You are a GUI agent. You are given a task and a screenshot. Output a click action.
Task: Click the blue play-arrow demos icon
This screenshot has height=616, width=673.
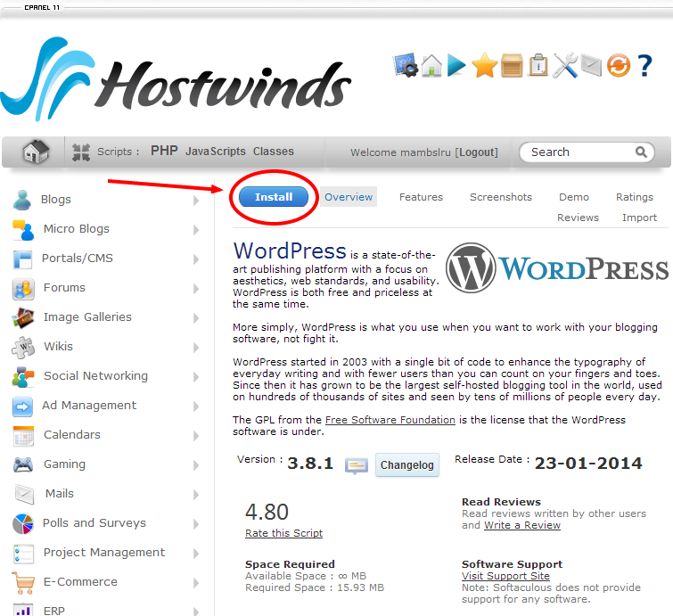[456, 65]
